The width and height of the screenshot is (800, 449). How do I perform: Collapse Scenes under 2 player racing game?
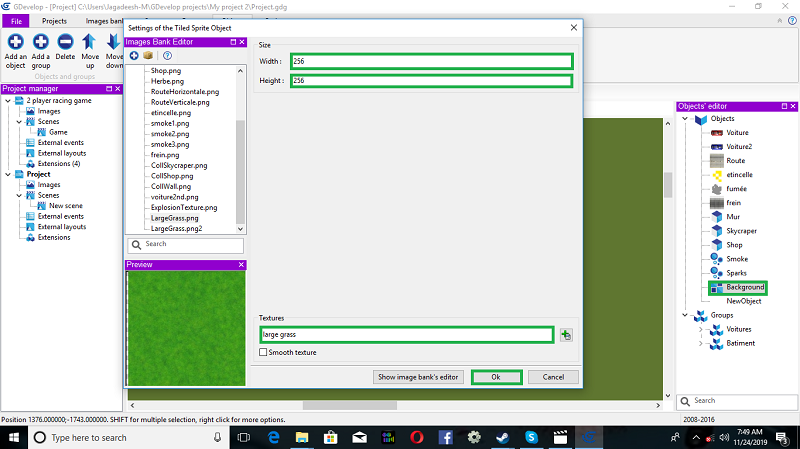pyautogui.click(x=19, y=122)
